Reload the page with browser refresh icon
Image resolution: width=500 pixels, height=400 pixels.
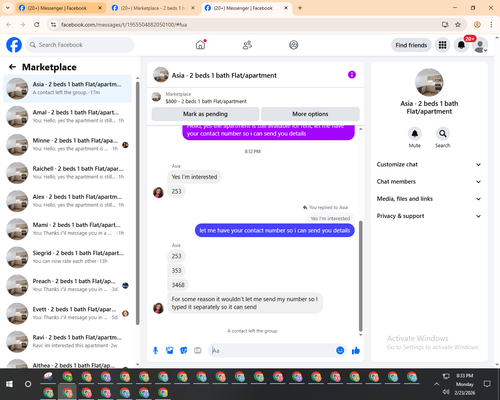tap(37, 24)
